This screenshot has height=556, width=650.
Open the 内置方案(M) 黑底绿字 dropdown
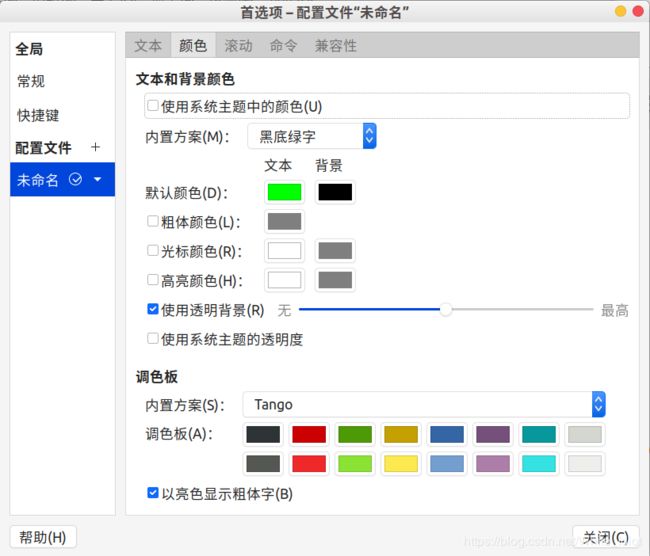312,136
